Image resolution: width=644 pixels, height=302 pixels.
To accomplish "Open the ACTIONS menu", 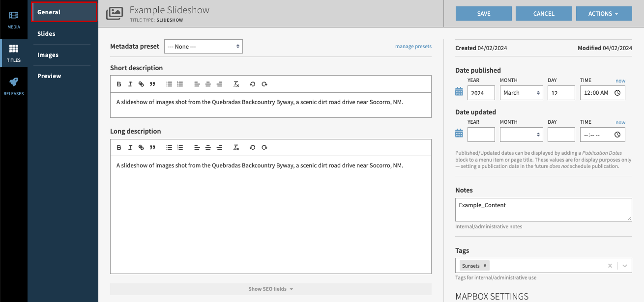I will [x=604, y=13].
